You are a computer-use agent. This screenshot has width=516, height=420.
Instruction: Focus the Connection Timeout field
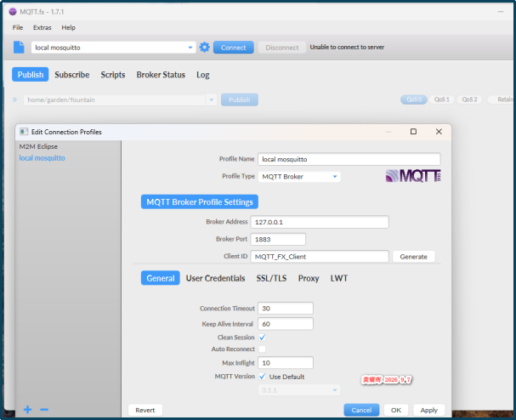(x=286, y=308)
